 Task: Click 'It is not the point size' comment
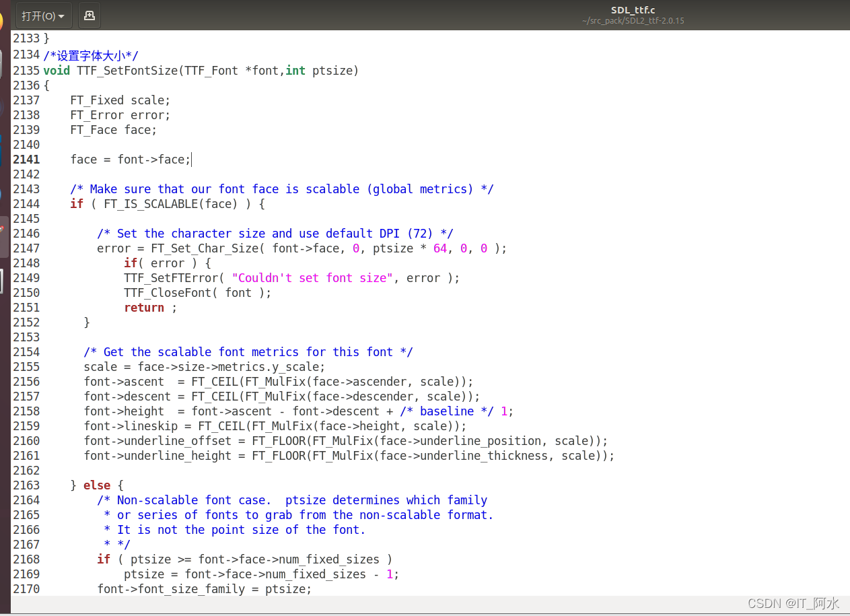tap(235, 530)
